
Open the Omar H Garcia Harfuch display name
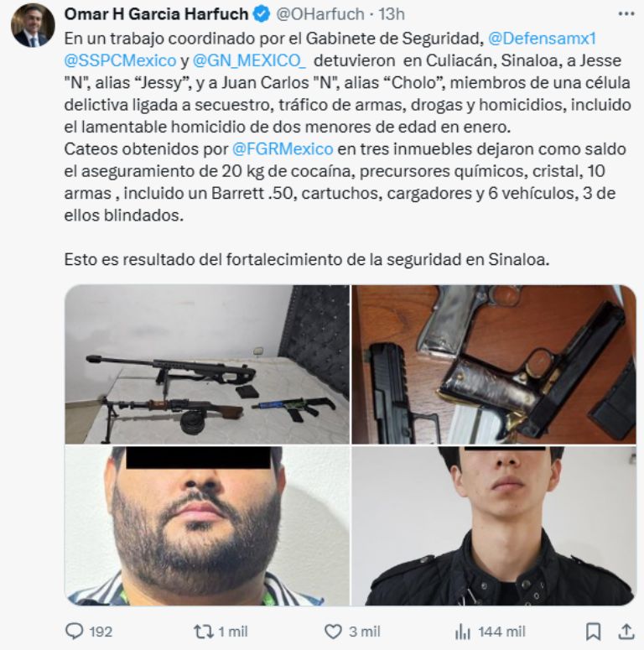tap(156, 14)
